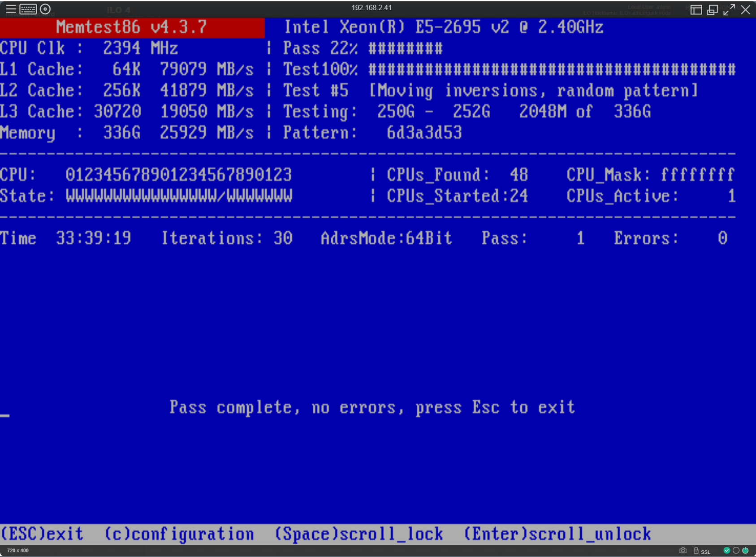Open the virtual media disc icon

pos(45,9)
